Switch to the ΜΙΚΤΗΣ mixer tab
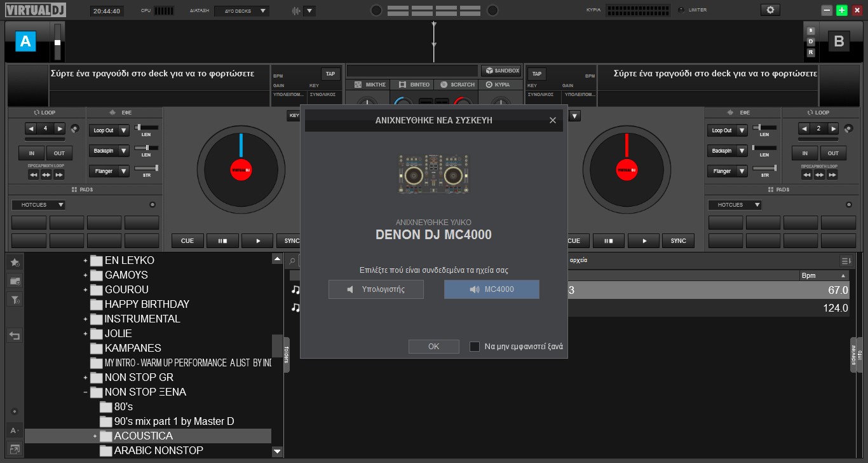The height and width of the screenshot is (463, 868). click(369, 85)
